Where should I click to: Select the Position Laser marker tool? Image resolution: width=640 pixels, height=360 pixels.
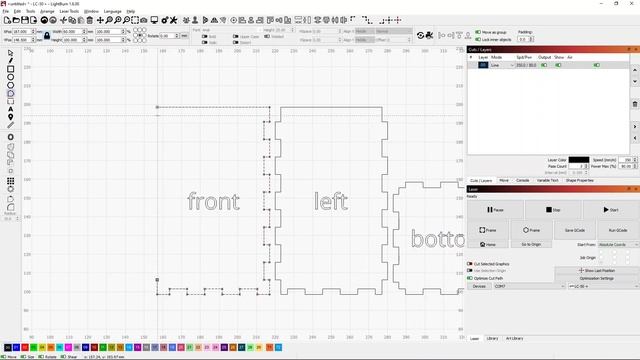tap(11, 117)
